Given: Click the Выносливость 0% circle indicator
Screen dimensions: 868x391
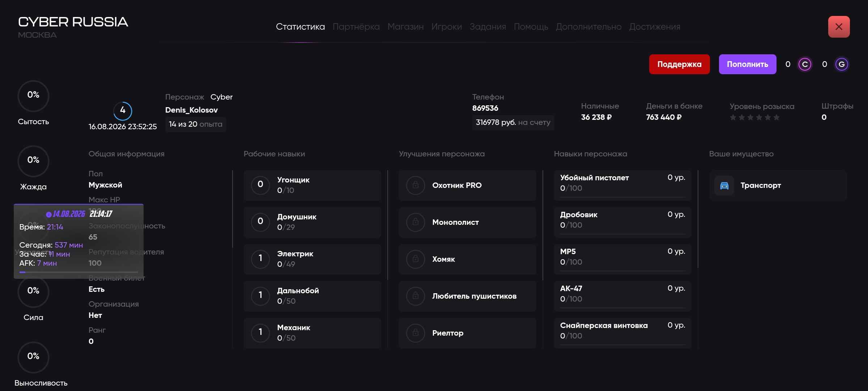Looking at the screenshot, I should [x=33, y=357].
